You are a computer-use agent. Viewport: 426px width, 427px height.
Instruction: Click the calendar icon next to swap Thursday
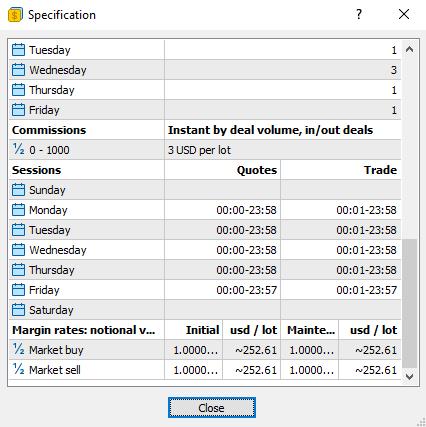18,90
